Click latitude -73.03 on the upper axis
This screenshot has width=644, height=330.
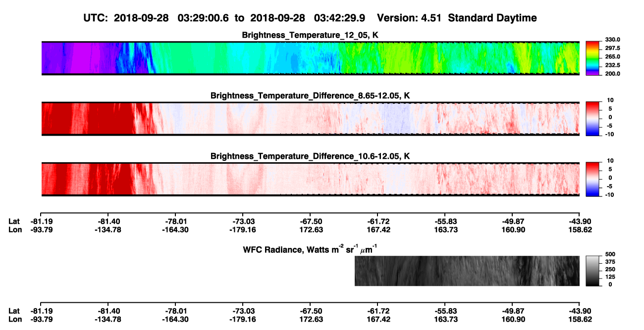click(243, 222)
